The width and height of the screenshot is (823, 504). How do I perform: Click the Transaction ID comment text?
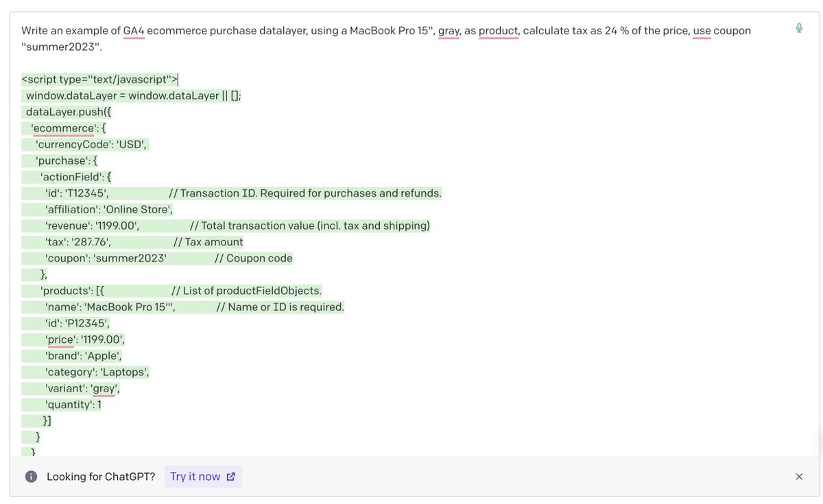click(x=305, y=193)
